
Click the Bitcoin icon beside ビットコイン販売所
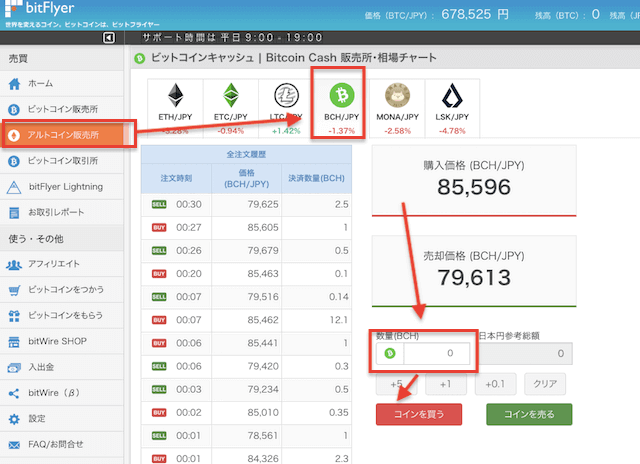[14, 109]
